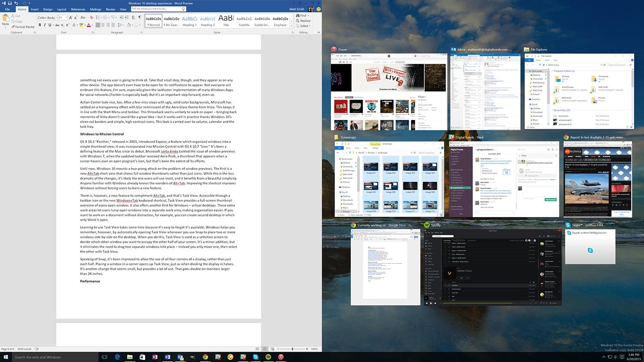Switch to Read Mode view icon
The width and height of the screenshot is (644, 362).
(x=258, y=349)
